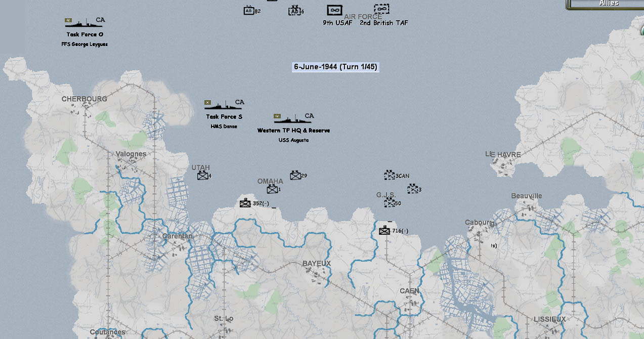Click the Task Force O label
Image resolution: width=644 pixels, height=339 pixels.
(85, 34)
